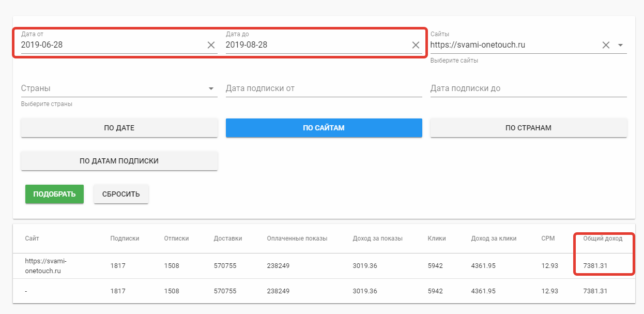Click the 'CPM' column header
644x314 pixels.
pyautogui.click(x=548, y=238)
